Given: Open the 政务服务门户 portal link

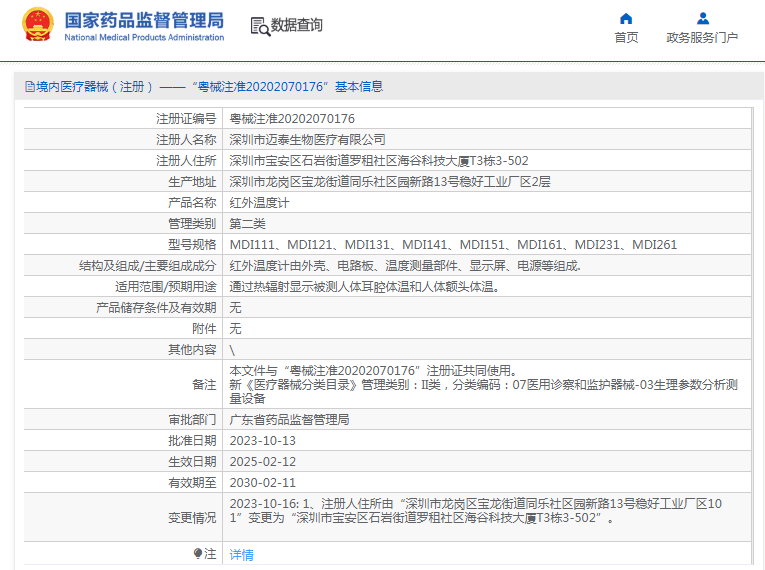Looking at the screenshot, I should tap(702, 37).
